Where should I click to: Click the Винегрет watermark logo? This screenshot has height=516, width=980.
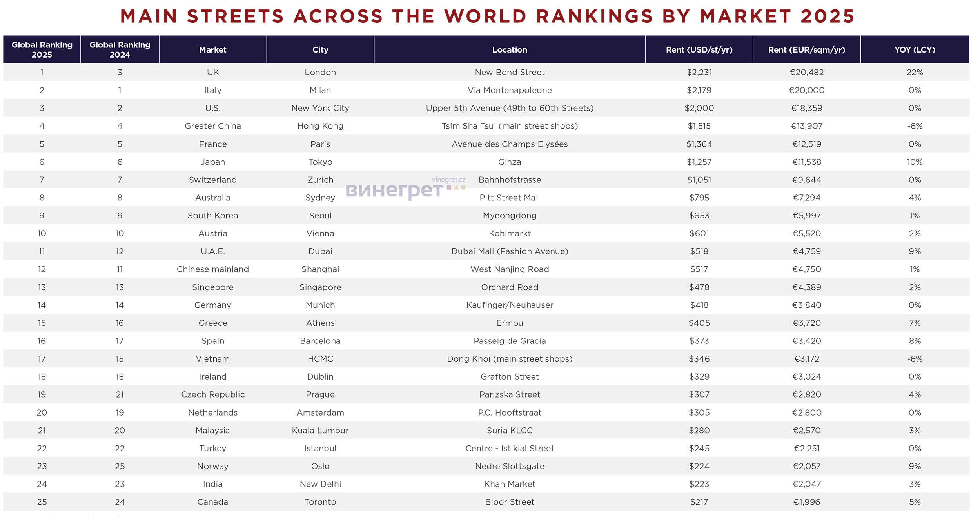pyautogui.click(x=394, y=191)
